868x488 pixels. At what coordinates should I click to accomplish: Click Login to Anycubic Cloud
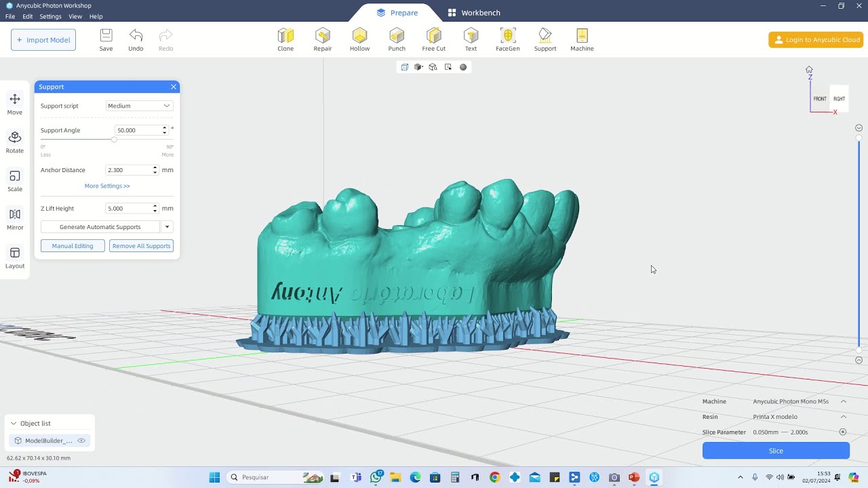[x=816, y=40]
